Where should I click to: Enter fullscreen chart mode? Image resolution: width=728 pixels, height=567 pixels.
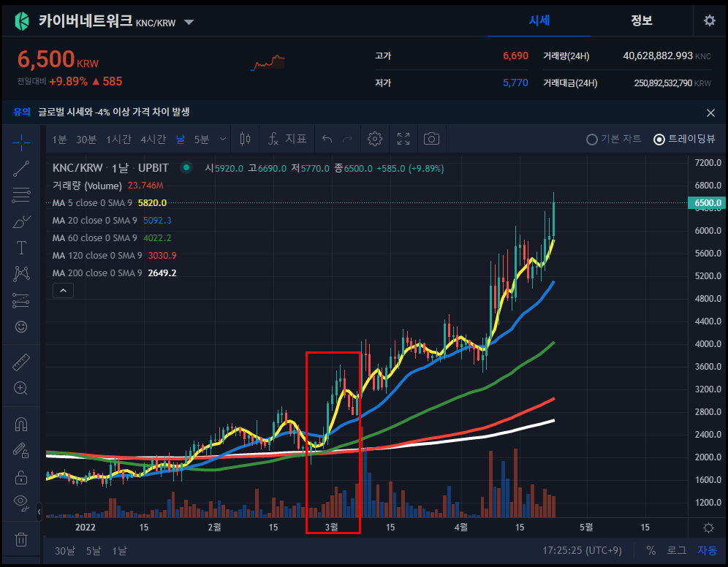[403, 139]
